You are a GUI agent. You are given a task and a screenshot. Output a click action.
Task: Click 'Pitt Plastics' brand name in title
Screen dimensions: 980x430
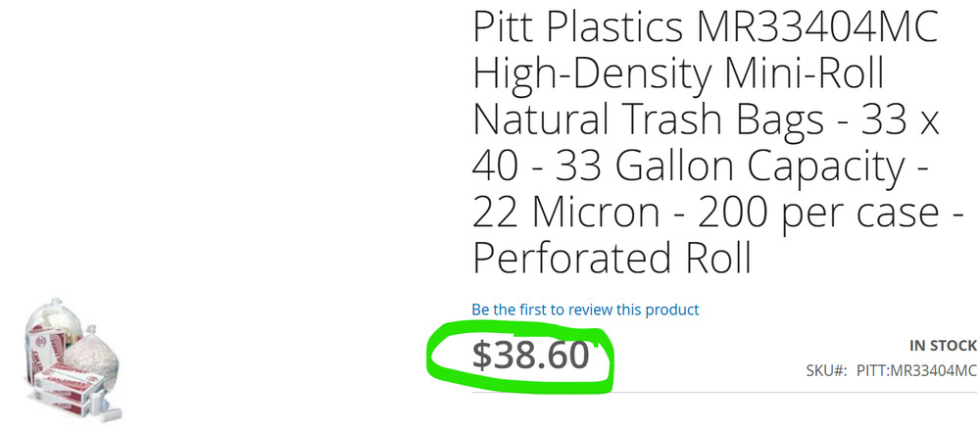578,26
